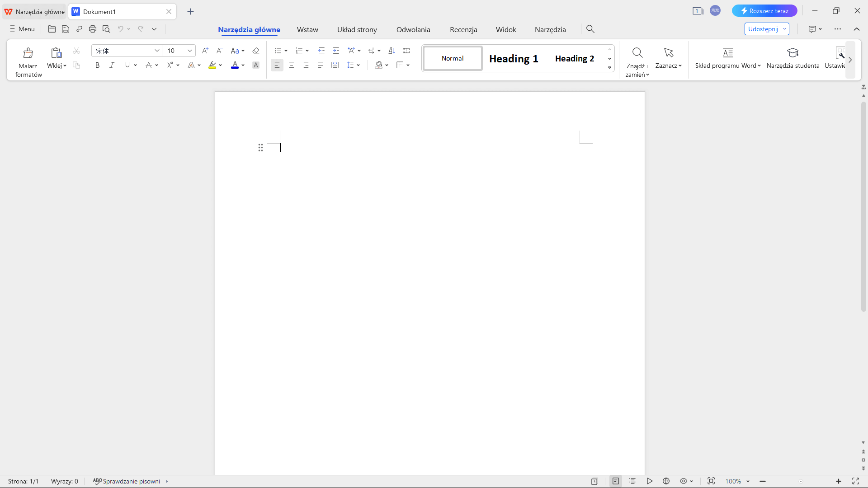The width and height of the screenshot is (868, 488).
Task: Open print preview from the toolbar
Action: [x=106, y=29]
